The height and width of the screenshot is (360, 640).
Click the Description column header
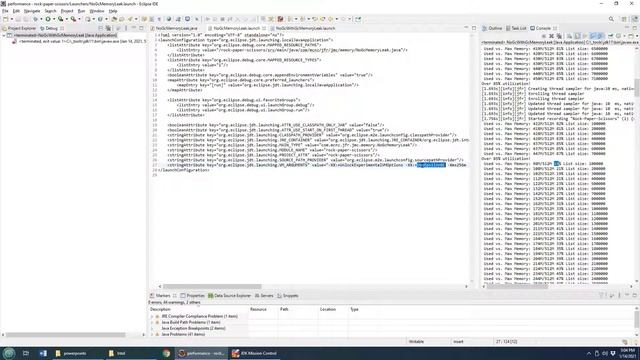[160, 309]
